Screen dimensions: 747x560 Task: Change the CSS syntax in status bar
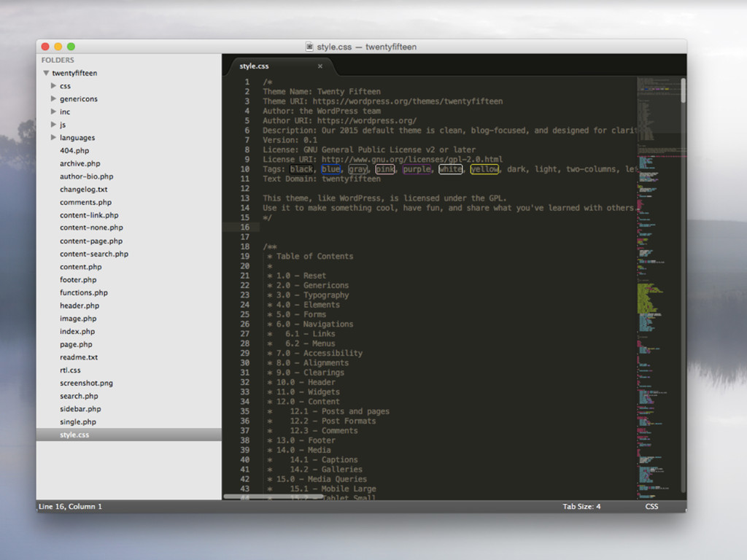tap(651, 506)
